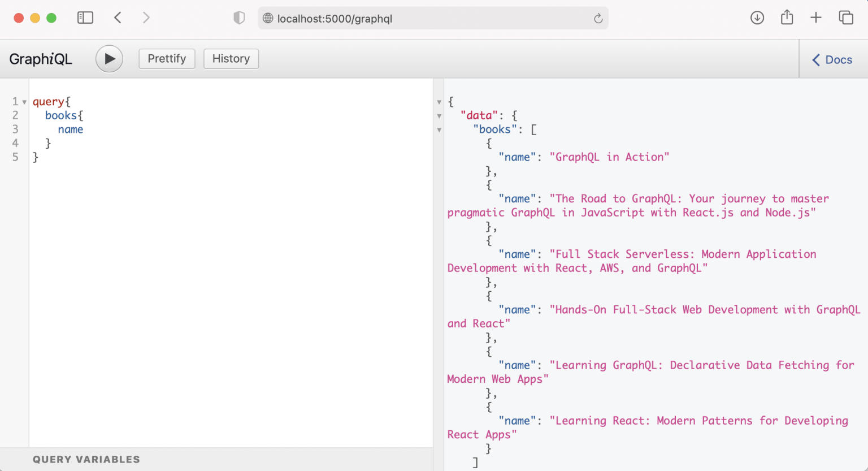Place cursor on the name field in query editor
868x471 pixels.
tap(71, 129)
